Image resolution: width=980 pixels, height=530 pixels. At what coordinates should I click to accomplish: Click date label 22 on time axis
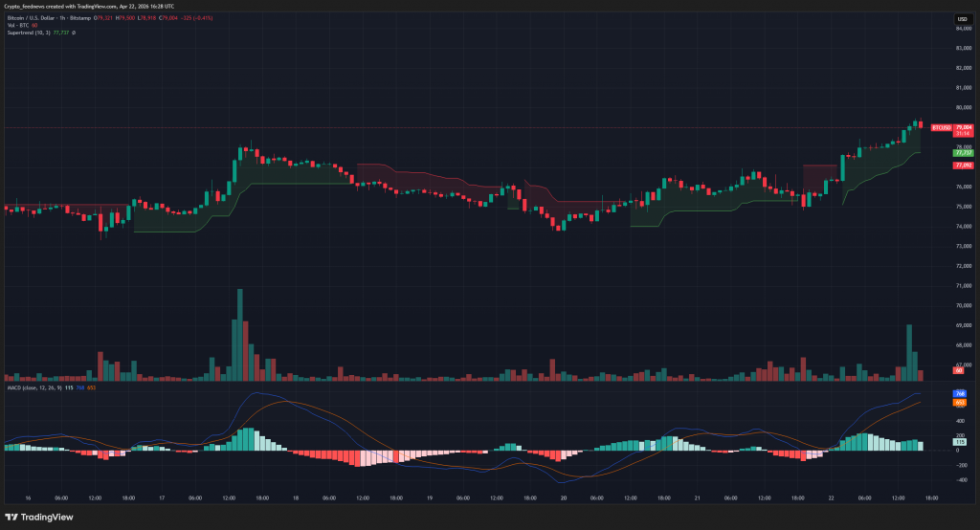click(x=831, y=498)
